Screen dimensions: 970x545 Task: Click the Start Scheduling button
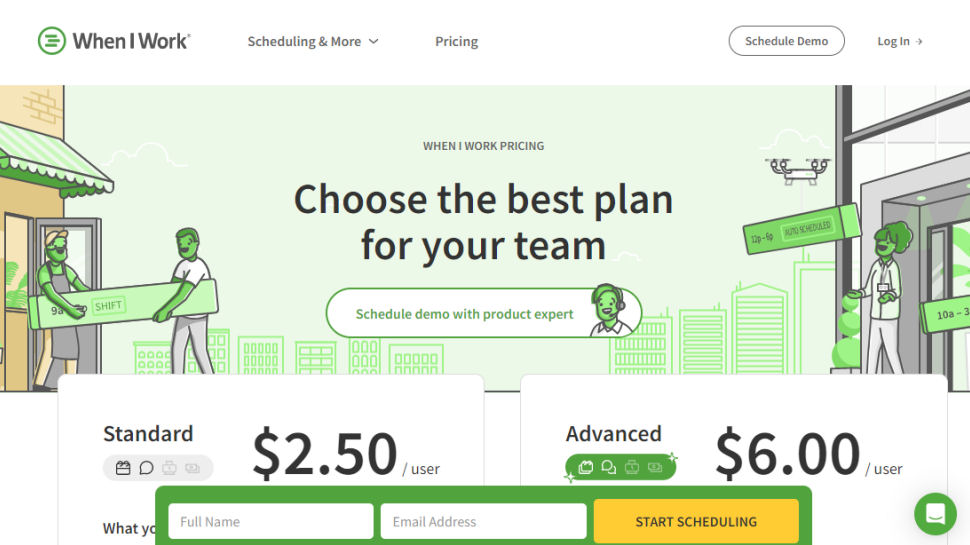pos(696,521)
